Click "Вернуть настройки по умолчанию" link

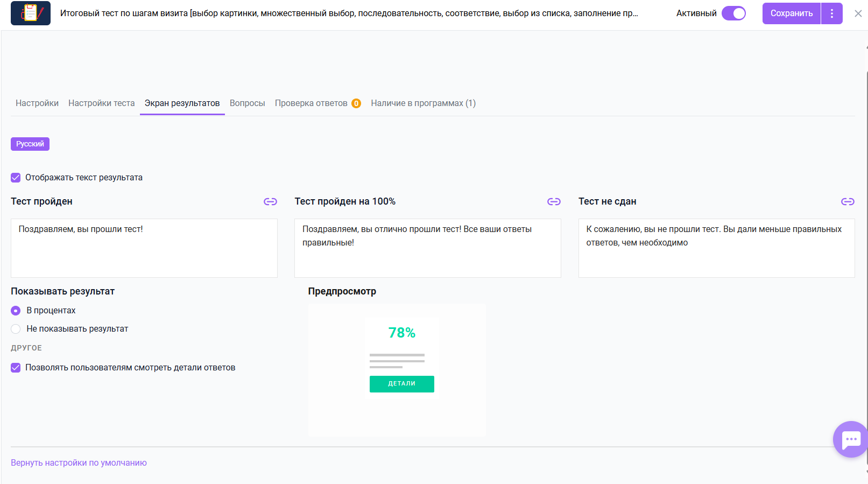tap(79, 463)
